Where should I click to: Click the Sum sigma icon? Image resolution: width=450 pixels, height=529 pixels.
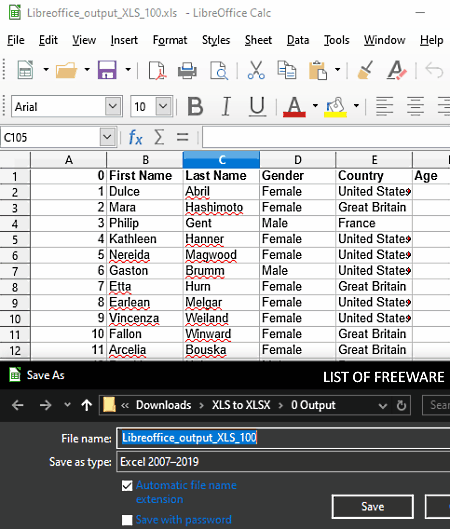click(159, 137)
